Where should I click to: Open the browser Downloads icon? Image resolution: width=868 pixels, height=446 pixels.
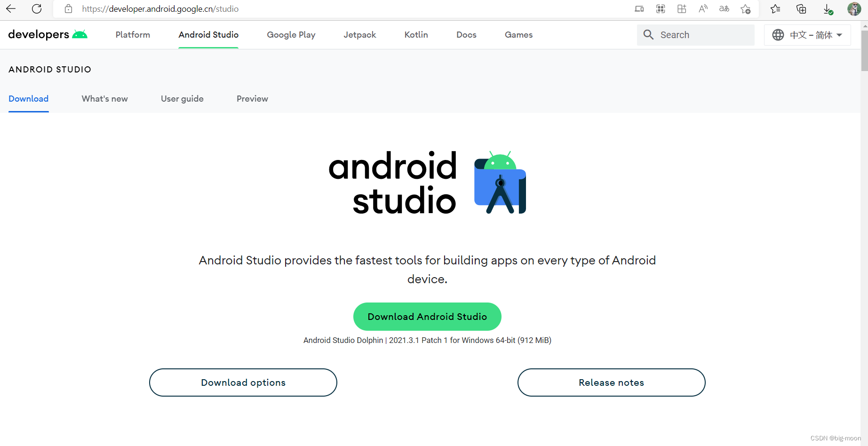pos(828,9)
